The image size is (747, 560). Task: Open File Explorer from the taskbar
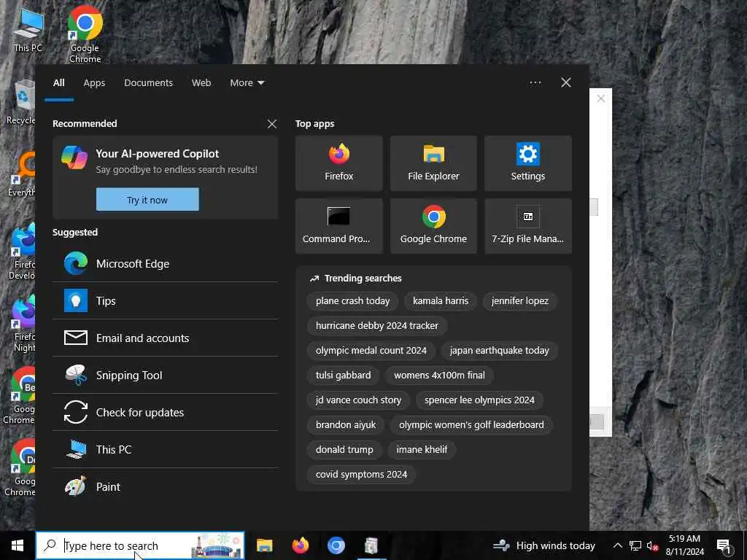[264, 545]
